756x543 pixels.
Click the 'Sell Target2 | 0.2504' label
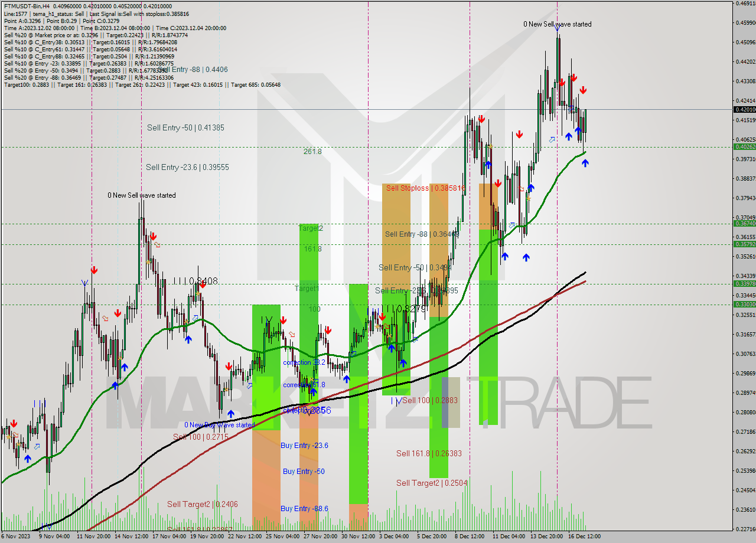[x=432, y=483]
